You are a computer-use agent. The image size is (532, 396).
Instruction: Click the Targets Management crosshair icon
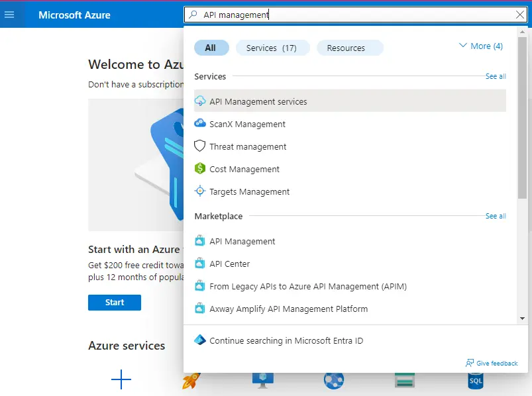[200, 191]
